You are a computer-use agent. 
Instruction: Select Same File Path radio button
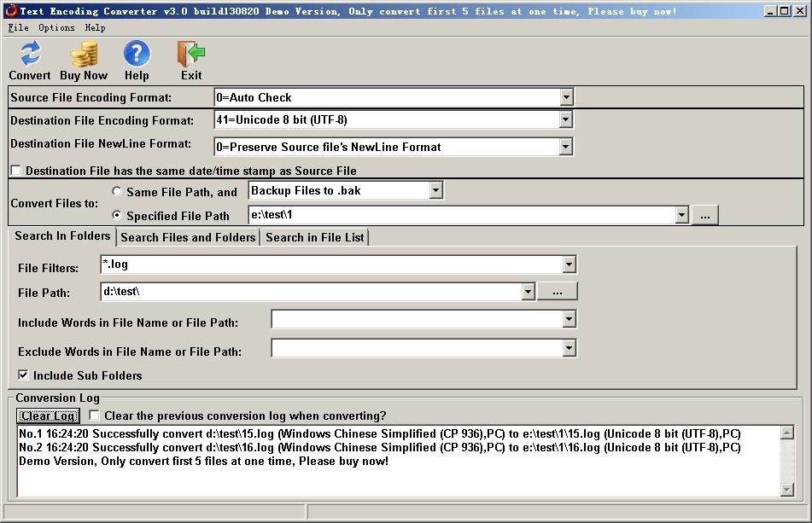coord(117,191)
